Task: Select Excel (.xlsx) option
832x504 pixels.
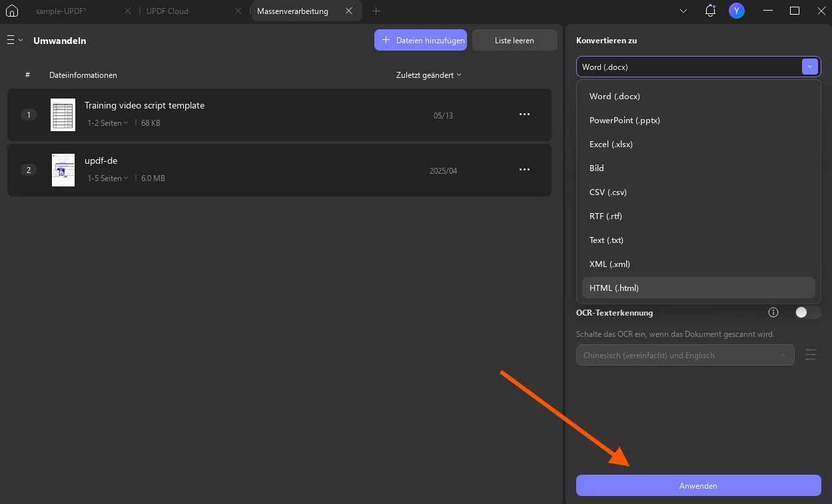Action: tap(699, 144)
